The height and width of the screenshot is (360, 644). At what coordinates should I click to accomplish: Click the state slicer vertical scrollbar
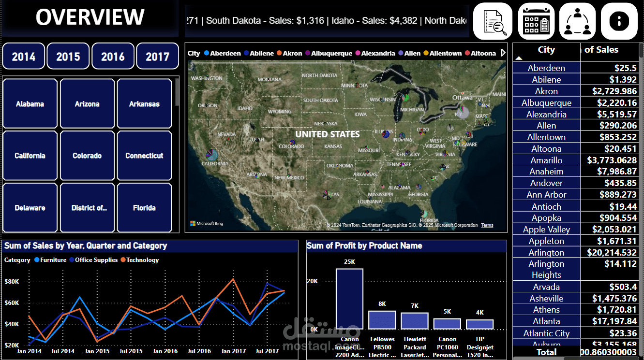coord(177,92)
